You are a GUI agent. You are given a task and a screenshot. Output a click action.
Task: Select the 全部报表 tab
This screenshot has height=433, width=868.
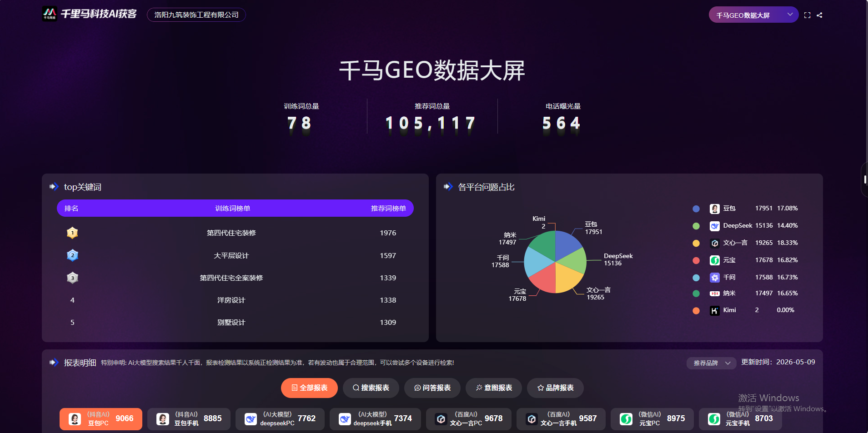[309, 388]
